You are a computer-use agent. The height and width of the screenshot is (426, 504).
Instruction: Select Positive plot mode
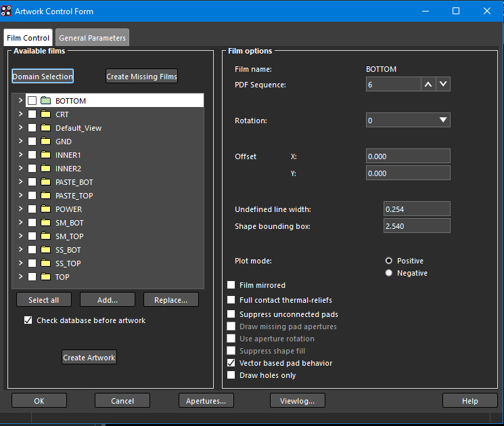point(388,261)
